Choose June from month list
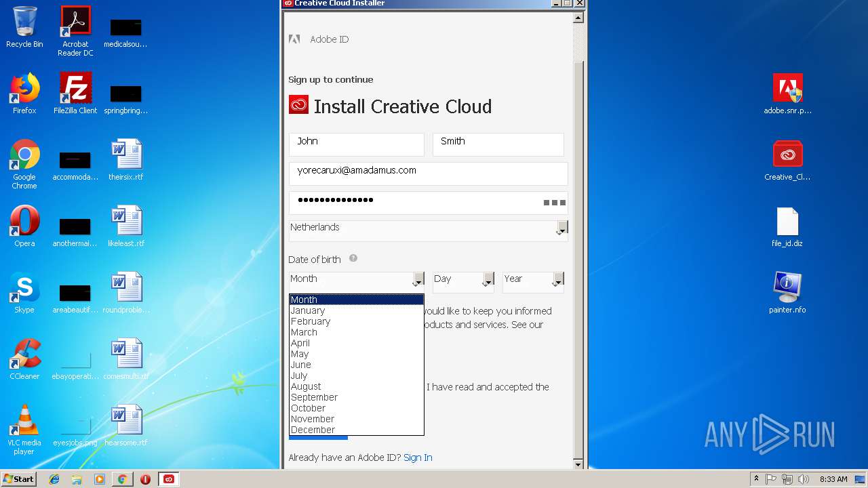 357,365
